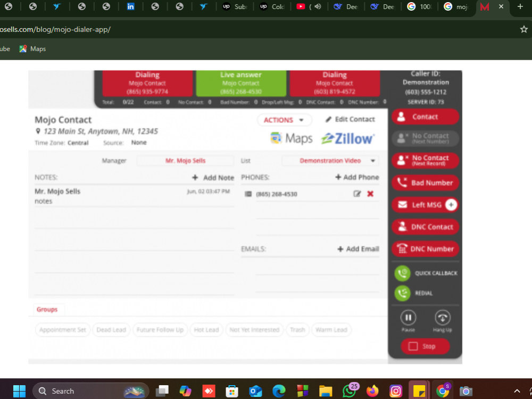Hang up the current call
This screenshot has height=399, width=532.
point(443,318)
